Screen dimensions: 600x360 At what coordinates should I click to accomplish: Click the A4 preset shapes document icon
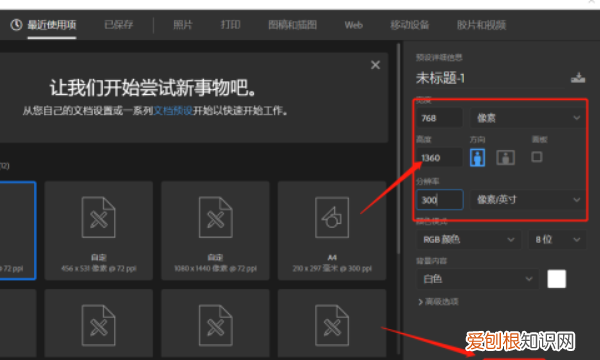click(x=332, y=217)
